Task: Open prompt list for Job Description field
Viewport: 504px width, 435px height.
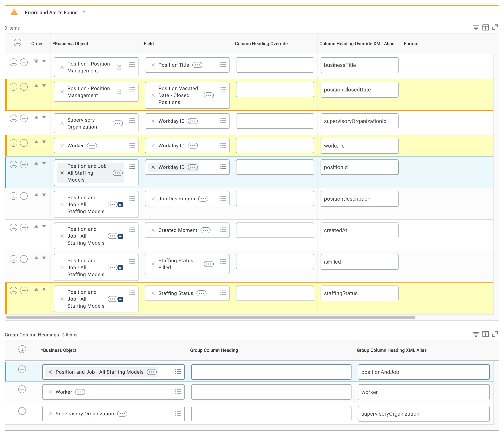Action: (x=223, y=198)
